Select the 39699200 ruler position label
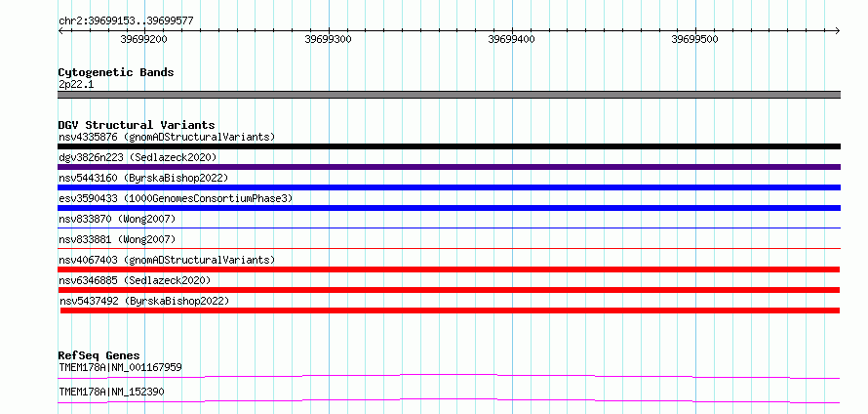Viewport: 868px width, 414px height. tap(144, 39)
